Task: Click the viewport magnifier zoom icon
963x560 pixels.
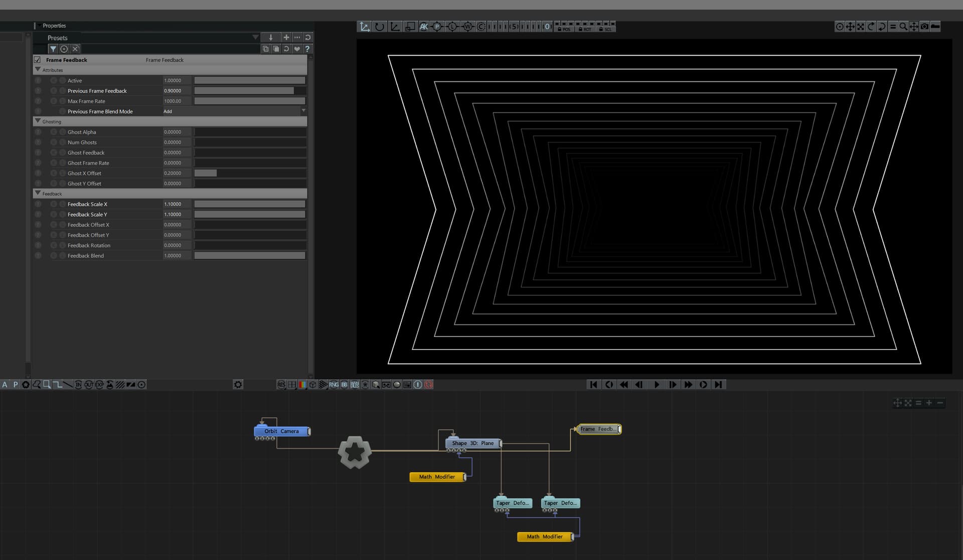Action: pos(903,27)
